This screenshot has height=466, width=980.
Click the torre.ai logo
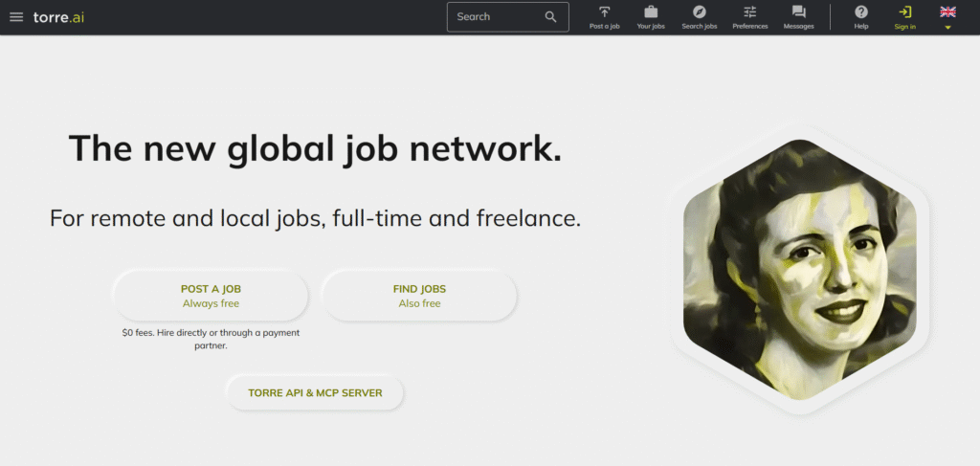pyautogui.click(x=58, y=17)
